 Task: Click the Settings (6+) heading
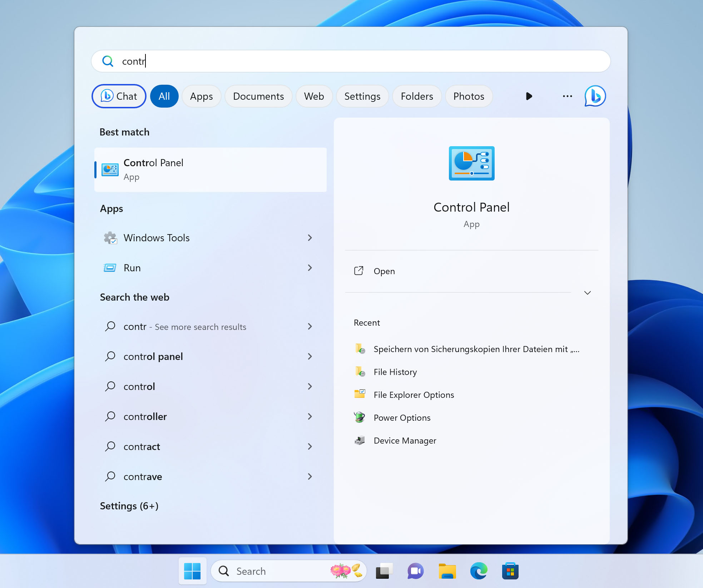click(129, 506)
